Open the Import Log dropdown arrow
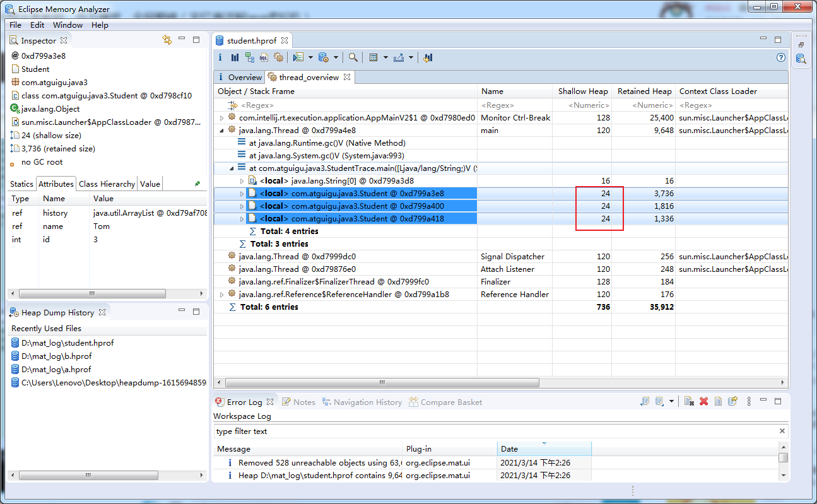The width and height of the screenshot is (817, 504). coord(671,401)
